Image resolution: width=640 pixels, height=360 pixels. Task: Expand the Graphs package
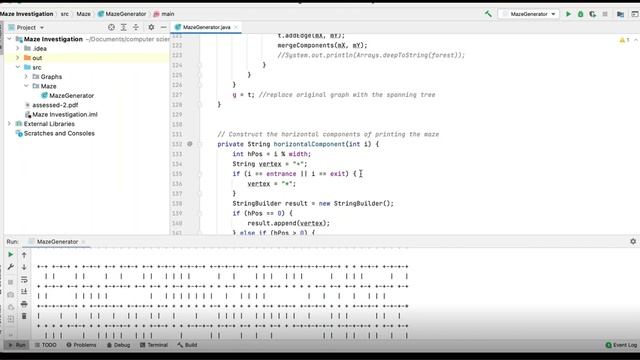[x=26, y=76]
